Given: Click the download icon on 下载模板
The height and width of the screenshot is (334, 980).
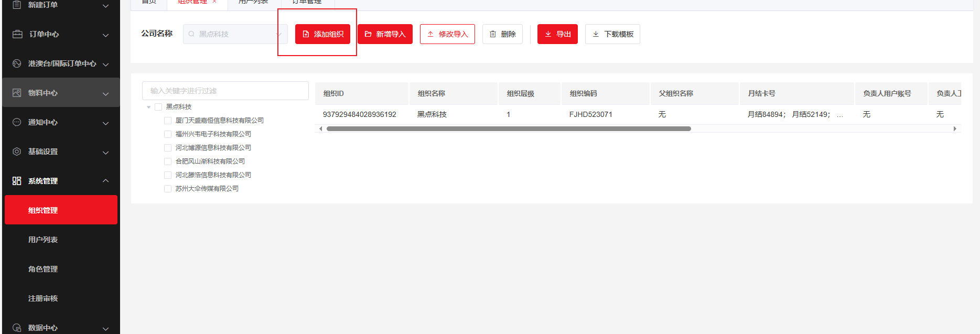Looking at the screenshot, I should point(596,34).
